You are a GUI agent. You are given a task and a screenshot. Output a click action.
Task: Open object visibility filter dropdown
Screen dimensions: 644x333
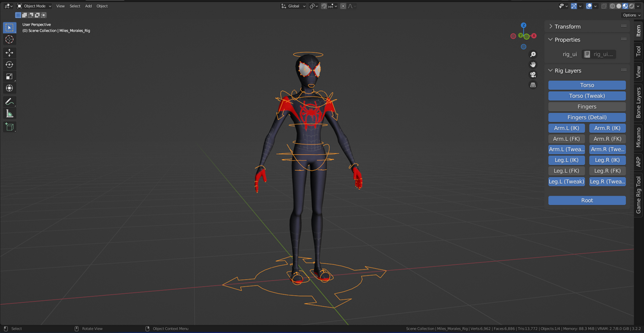coord(563,6)
